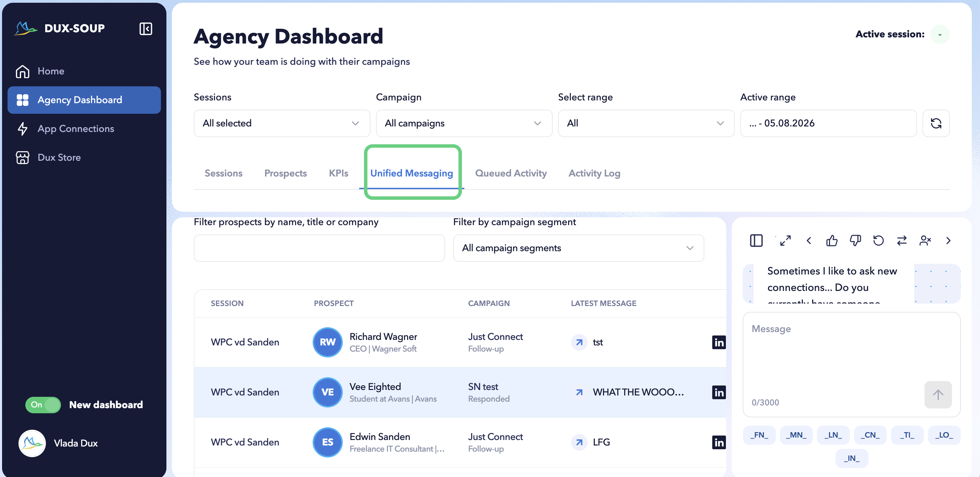The height and width of the screenshot is (477, 980).
Task: Open LinkedIn icon in Richard Wagner row
Action: (719, 342)
